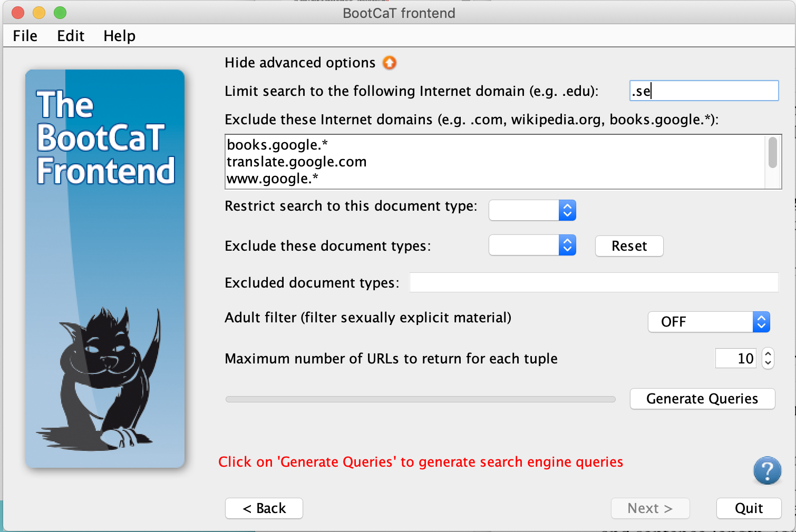Open the File menu
Screen dimensions: 796x532
click(x=25, y=36)
